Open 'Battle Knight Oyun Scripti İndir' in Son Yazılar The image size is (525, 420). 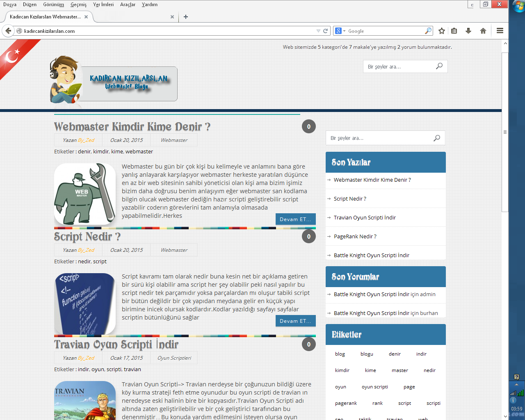coord(372,255)
